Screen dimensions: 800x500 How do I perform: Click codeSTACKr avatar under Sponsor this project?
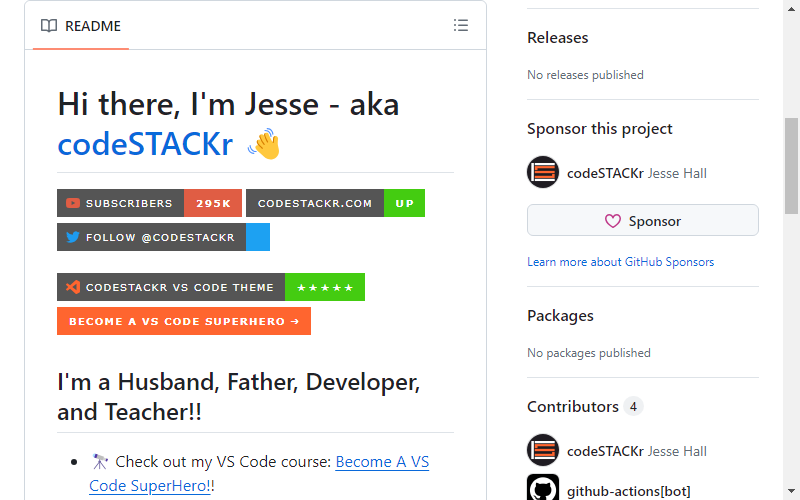[543, 172]
